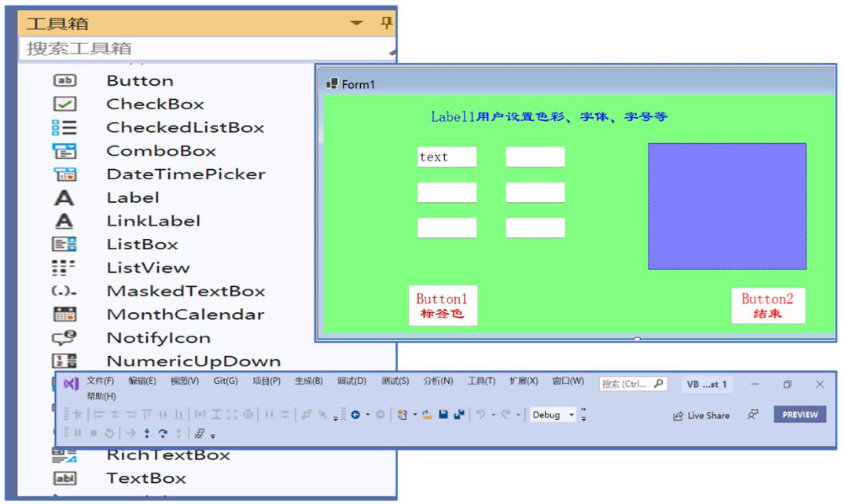Click the PREVIEW button
The width and height of the screenshot is (842, 504).
pos(800,414)
